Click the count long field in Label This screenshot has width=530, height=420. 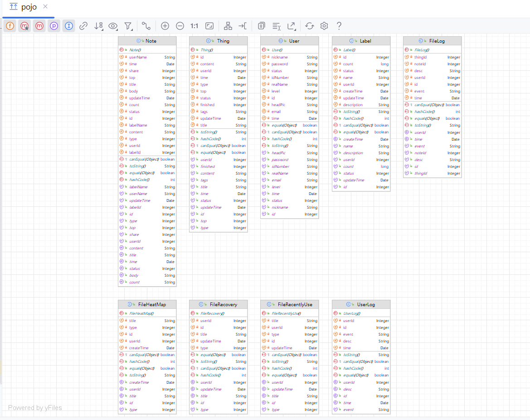point(361,64)
